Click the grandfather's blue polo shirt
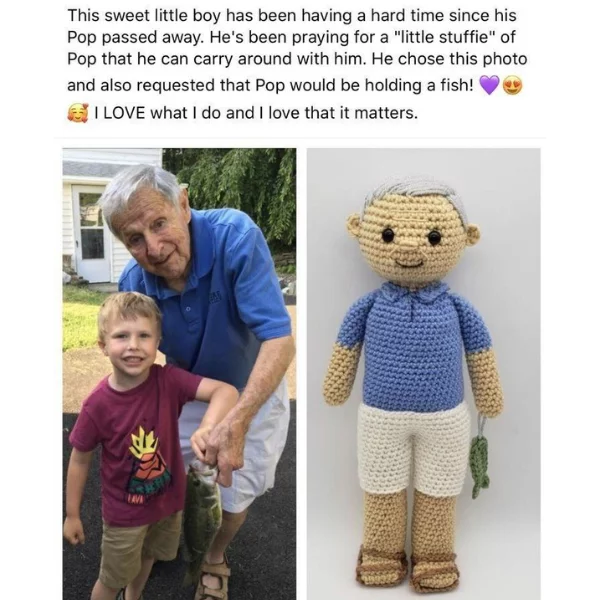The width and height of the screenshot is (600, 600). coord(214,302)
